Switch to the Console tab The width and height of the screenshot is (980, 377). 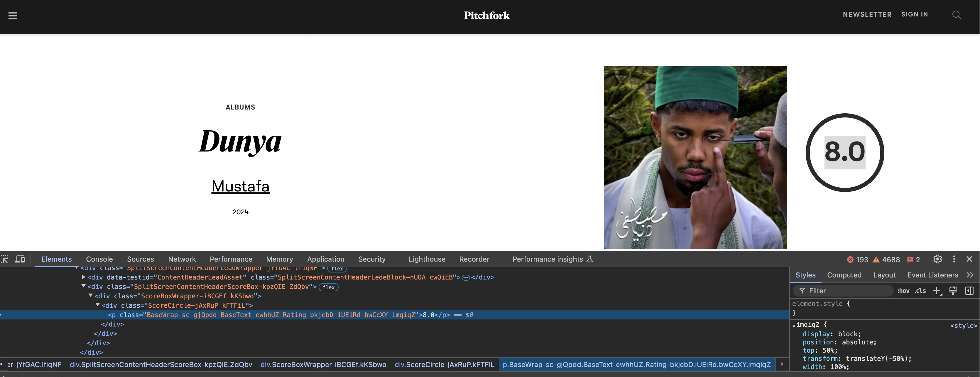99,259
